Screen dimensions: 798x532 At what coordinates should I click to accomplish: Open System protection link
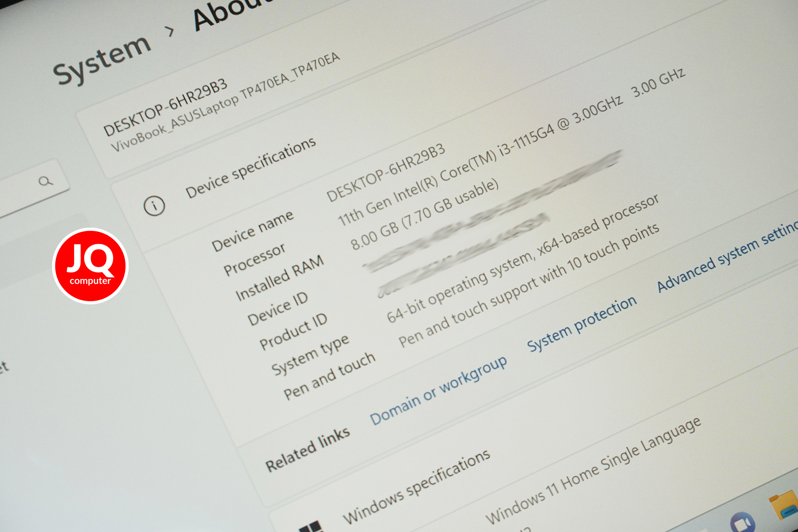click(x=582, y=324)
